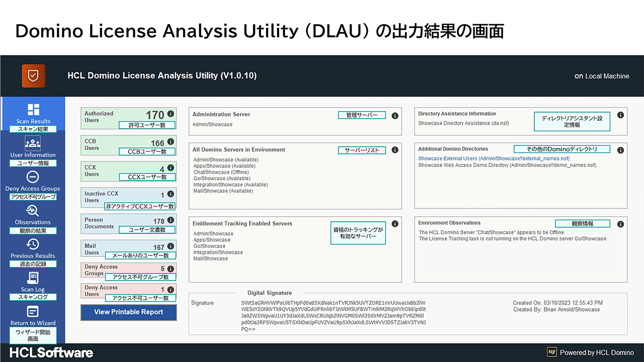Select the Previous Results menu label

click(x=33, y=255)
